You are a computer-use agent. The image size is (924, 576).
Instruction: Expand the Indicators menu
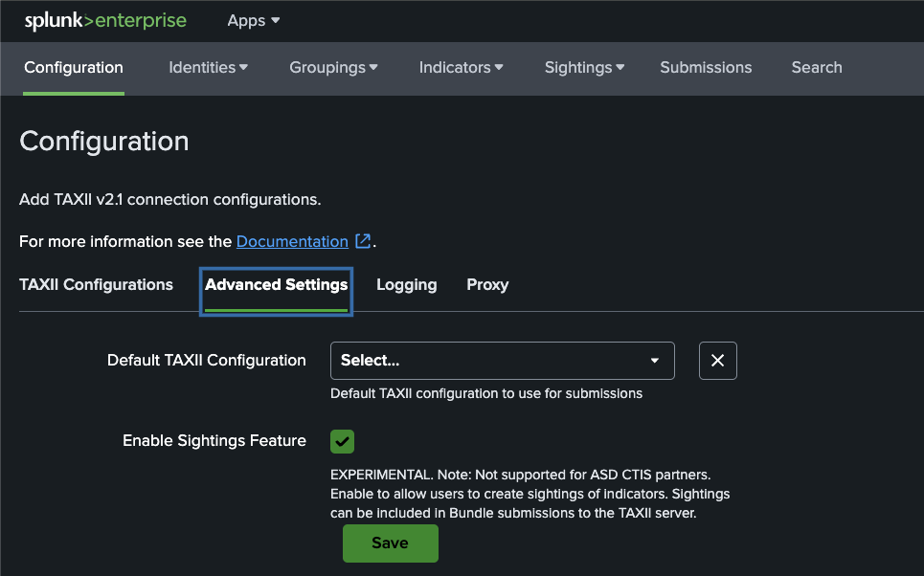pyautogui.click(x=461, y=68)
